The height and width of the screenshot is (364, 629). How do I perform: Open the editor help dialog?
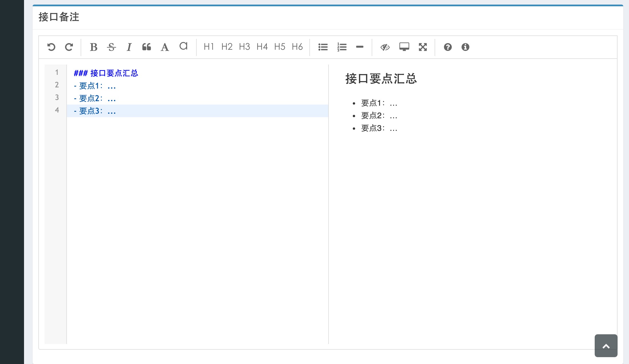click(x=448, y=47)
